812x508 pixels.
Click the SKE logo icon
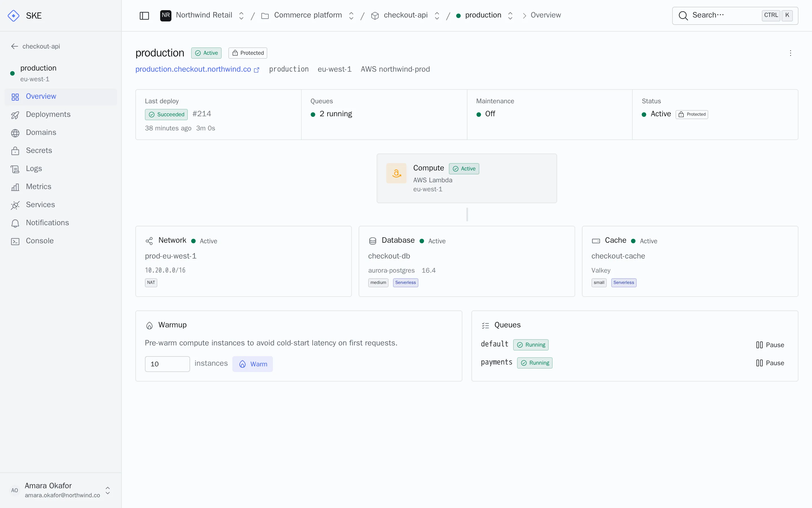click(14, 16)
